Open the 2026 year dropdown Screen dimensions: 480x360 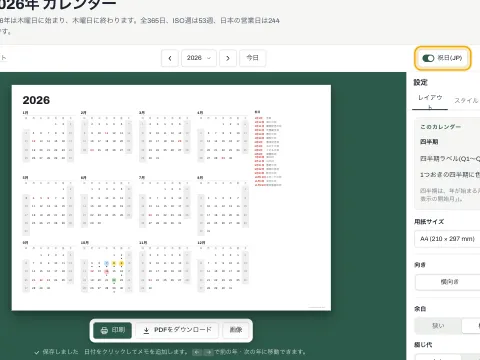[x=199, y=58]
